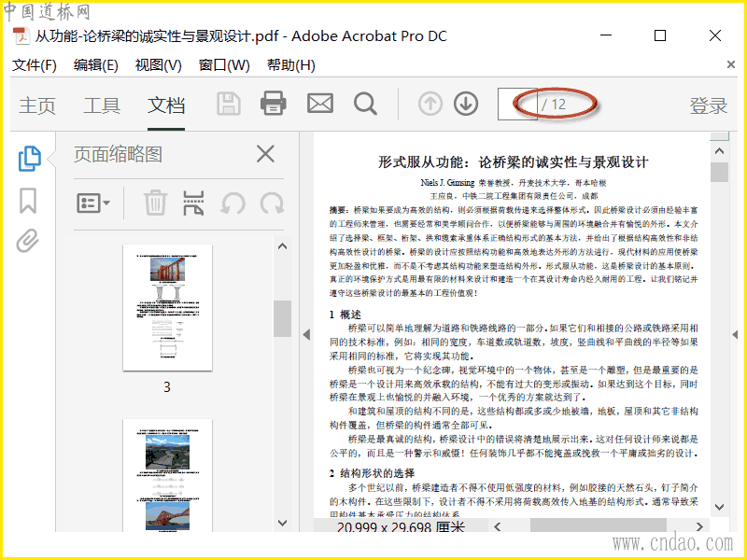Open page thumbnails panel icon in sidebar
The height and width of the screenshot is (560, 747).
29,159
